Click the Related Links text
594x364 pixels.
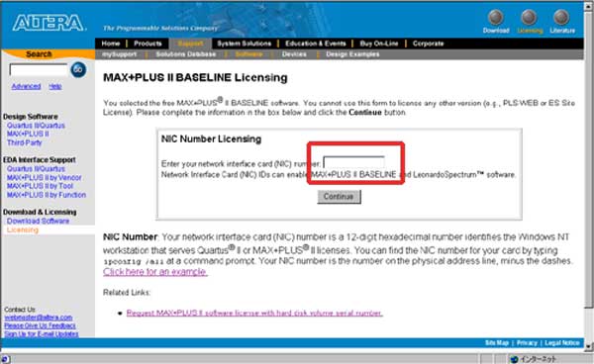[127, 293]
